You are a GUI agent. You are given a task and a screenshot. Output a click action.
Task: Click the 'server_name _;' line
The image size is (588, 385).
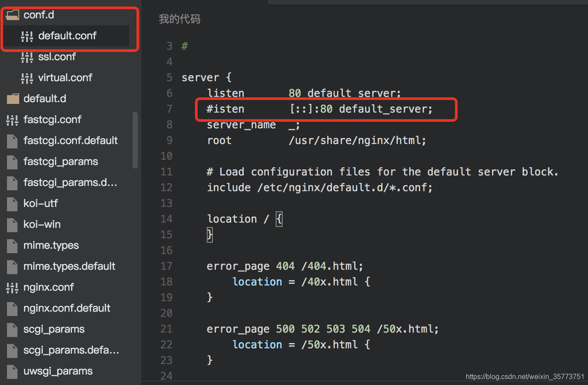(254, 125)
